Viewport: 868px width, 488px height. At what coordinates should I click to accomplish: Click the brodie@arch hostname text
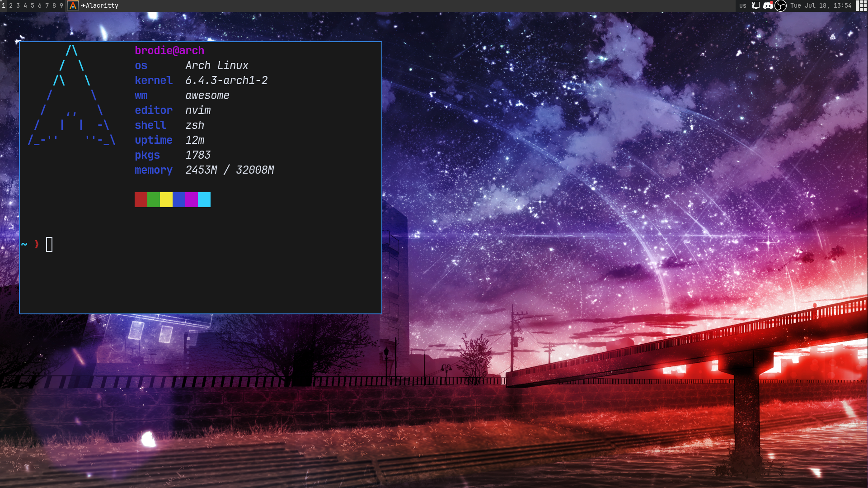169,51
